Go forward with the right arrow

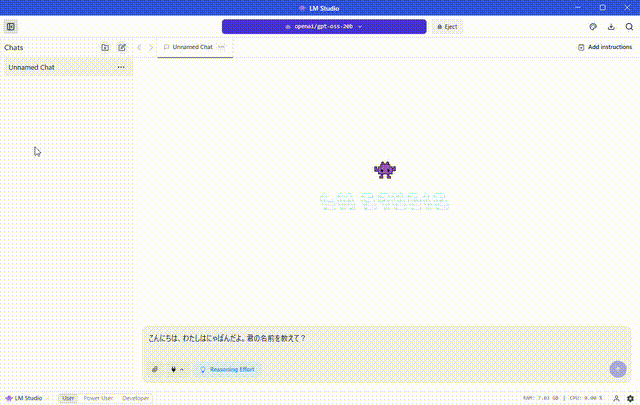pos(151,47)
